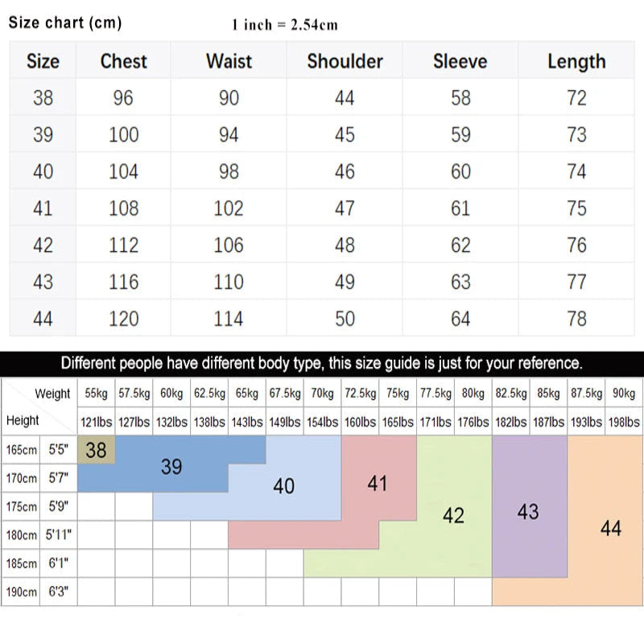Select the orange size 44 region
The width and height of the screenshot is (644, 644).
(610, 528)
